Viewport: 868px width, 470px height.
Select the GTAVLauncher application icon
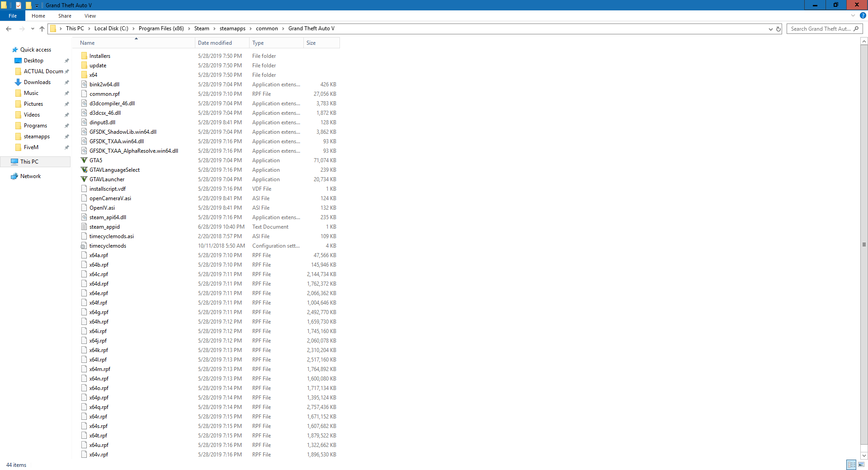[x=84, y=179]
